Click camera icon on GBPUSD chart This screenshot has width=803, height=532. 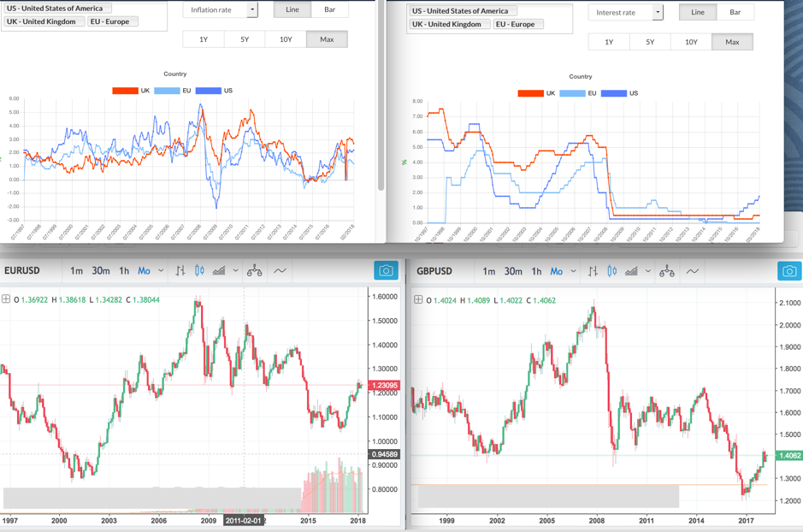point(789,271)
